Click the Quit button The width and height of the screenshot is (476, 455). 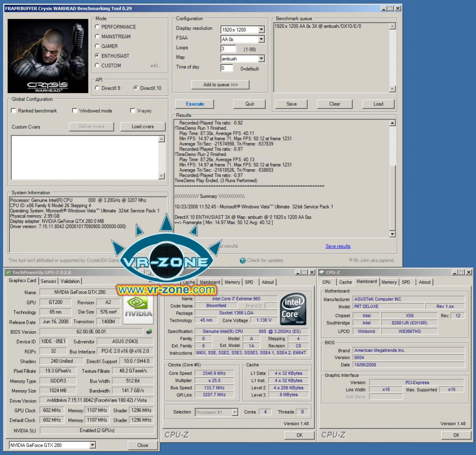coord(249,104)
